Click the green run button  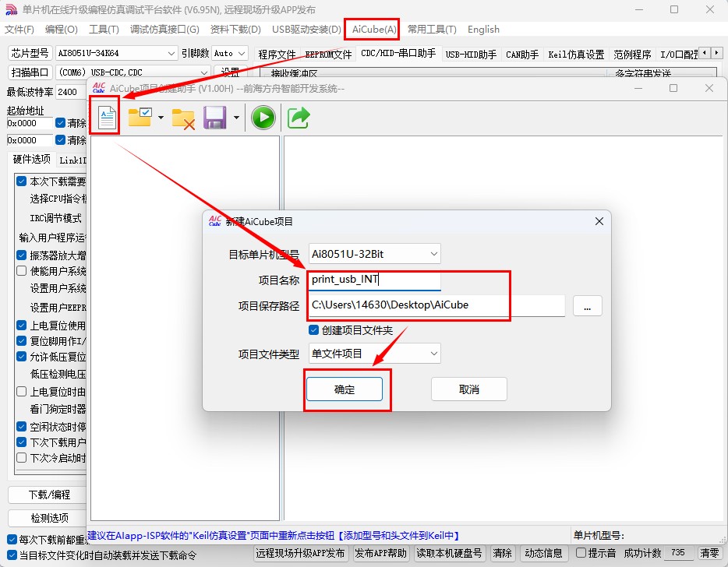[263, 118]
